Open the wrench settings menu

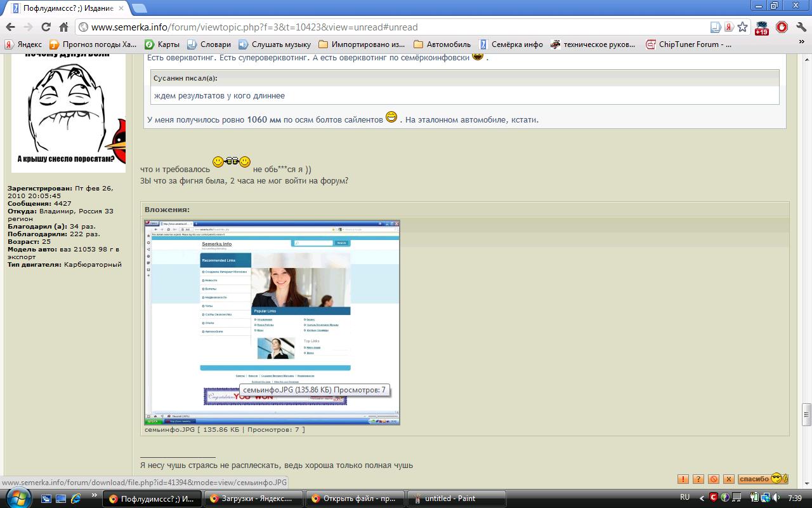tap(801, 27)
